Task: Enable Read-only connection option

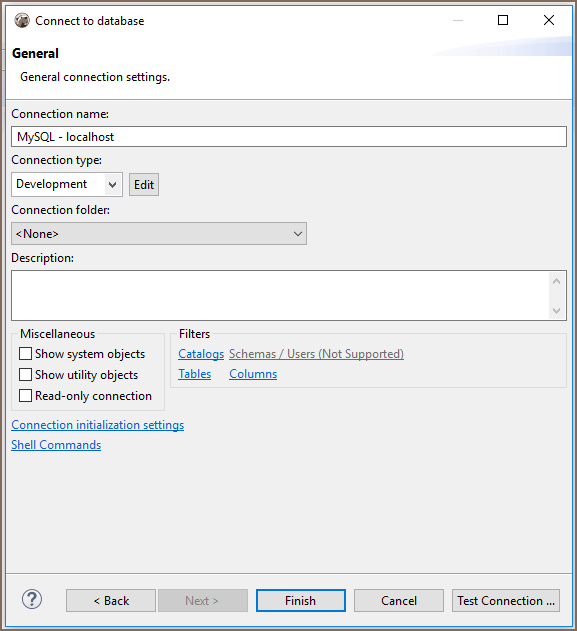Action: [x=25, y=396]
